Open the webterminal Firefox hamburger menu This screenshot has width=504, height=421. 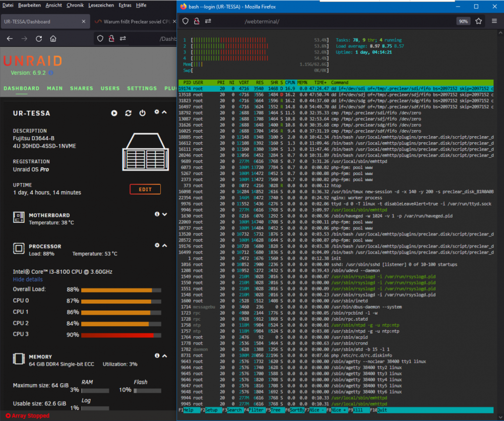pyautogui.click(x=494, y=21)
